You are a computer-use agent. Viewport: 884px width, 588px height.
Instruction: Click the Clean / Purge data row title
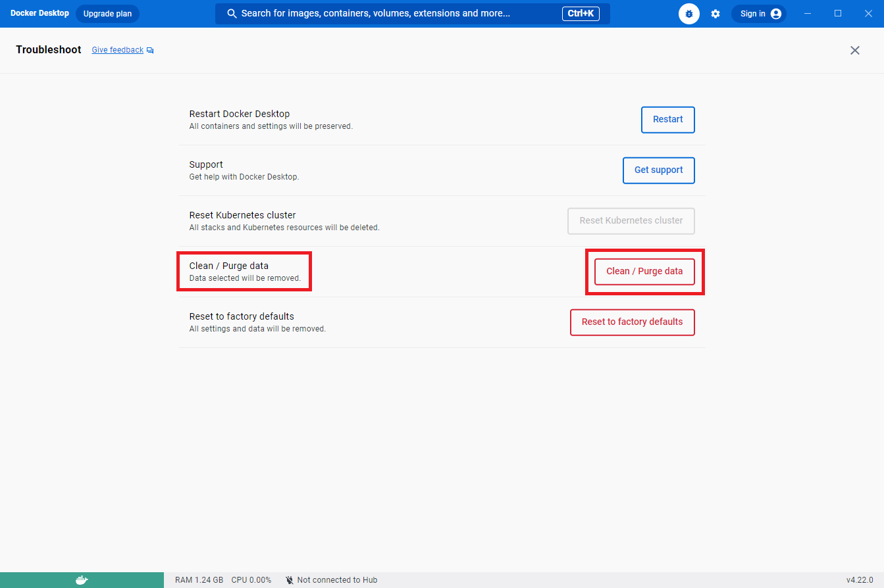point(229,266)
